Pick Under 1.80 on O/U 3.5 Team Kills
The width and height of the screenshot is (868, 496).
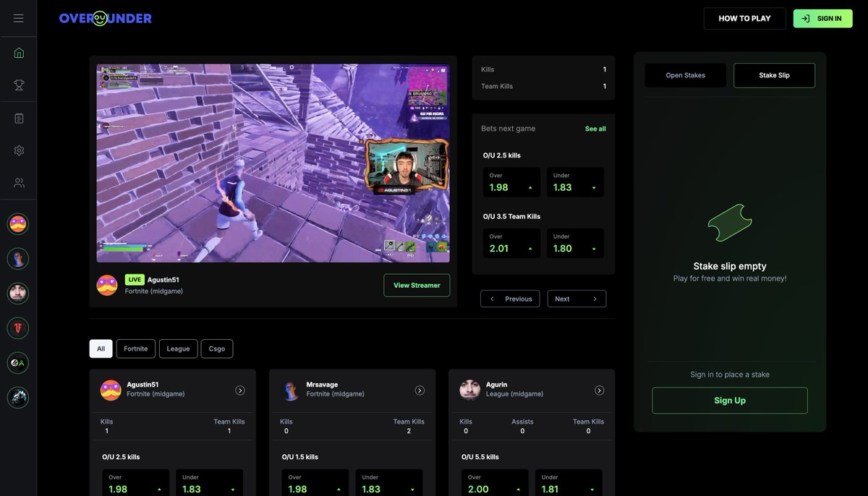pyautogui.click(x=575, y=244)
